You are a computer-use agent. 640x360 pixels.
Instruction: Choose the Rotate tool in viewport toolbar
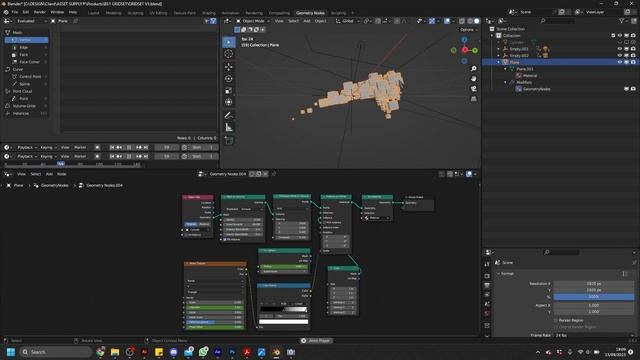229,78
